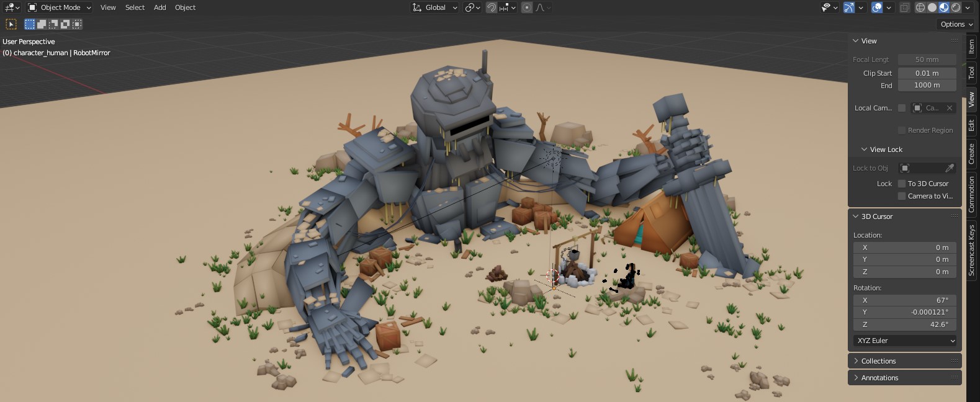The width and height of the screenshot is (980, 402).
Task: Toggle viewport overlays icon
Action: pyautogui.click(x=877, y=7)
